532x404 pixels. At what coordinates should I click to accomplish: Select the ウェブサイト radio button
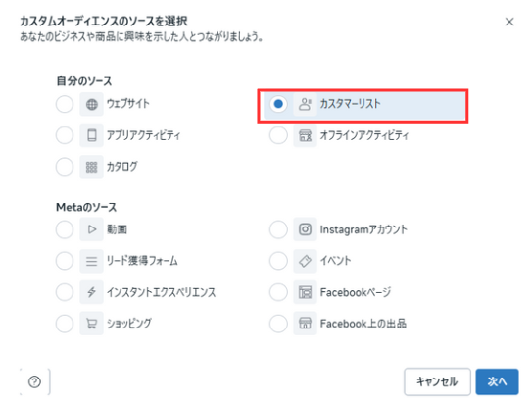65,104
